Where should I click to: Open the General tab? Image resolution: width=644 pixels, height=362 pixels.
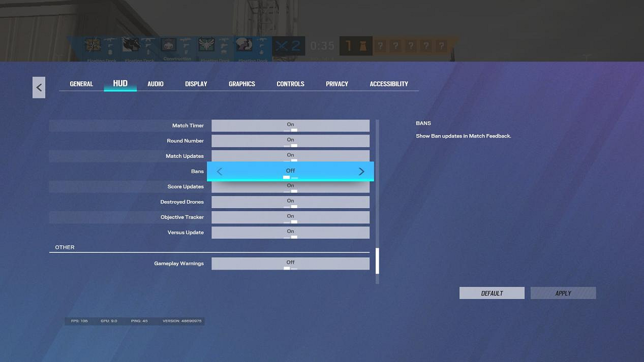(81, 84)
